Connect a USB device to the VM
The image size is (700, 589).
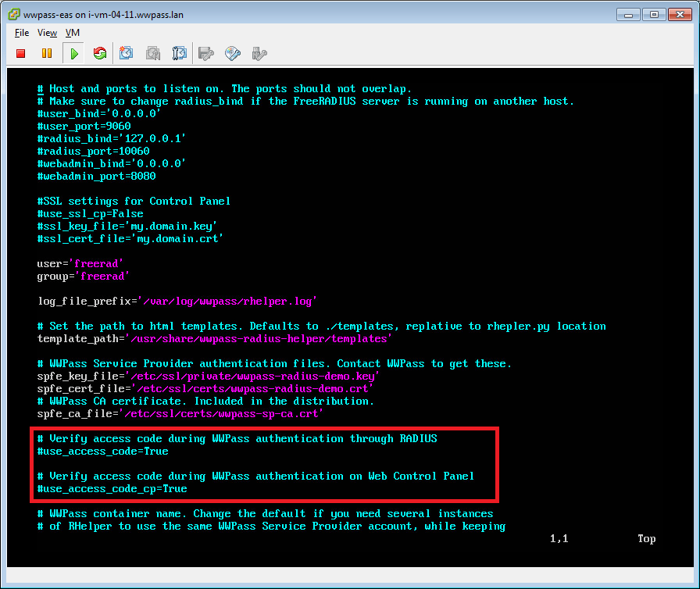259,53
